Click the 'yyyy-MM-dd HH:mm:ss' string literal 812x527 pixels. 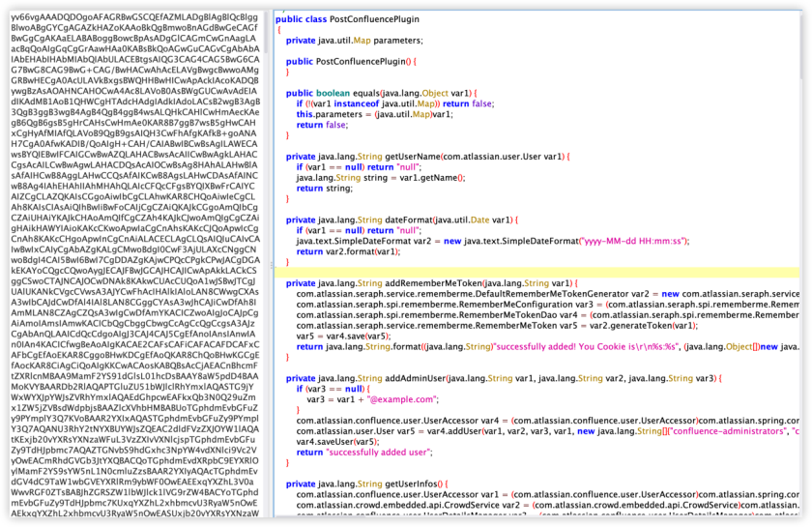click(634, 241)
